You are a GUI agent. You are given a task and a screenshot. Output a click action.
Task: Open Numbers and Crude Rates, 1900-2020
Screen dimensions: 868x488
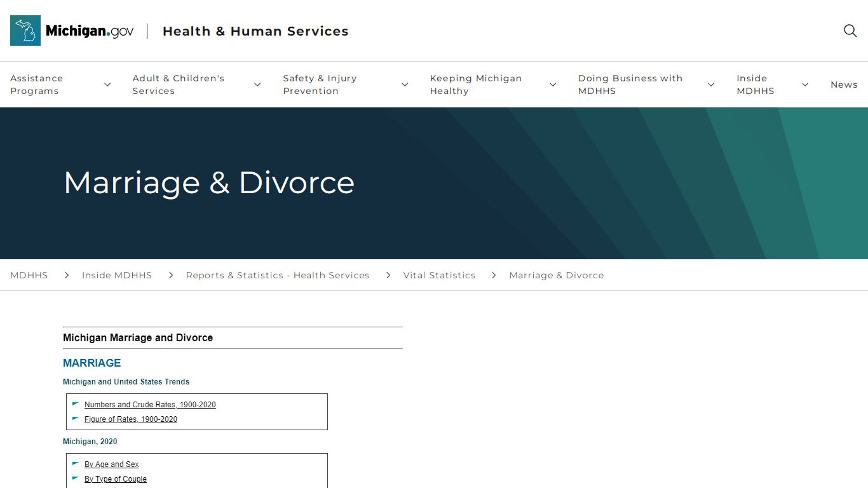pyautogui.click(x=150, y=405)
